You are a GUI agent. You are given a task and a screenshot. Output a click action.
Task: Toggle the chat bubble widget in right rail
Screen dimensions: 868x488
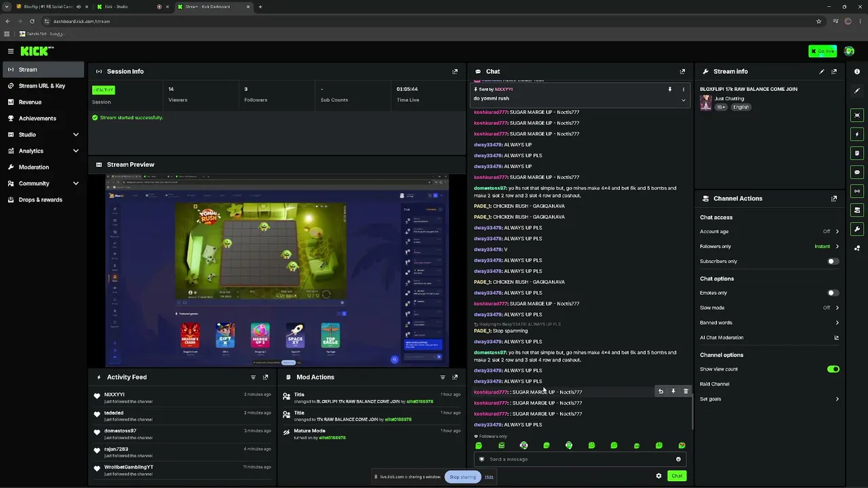pyautogui.click(x=857, y=172)
